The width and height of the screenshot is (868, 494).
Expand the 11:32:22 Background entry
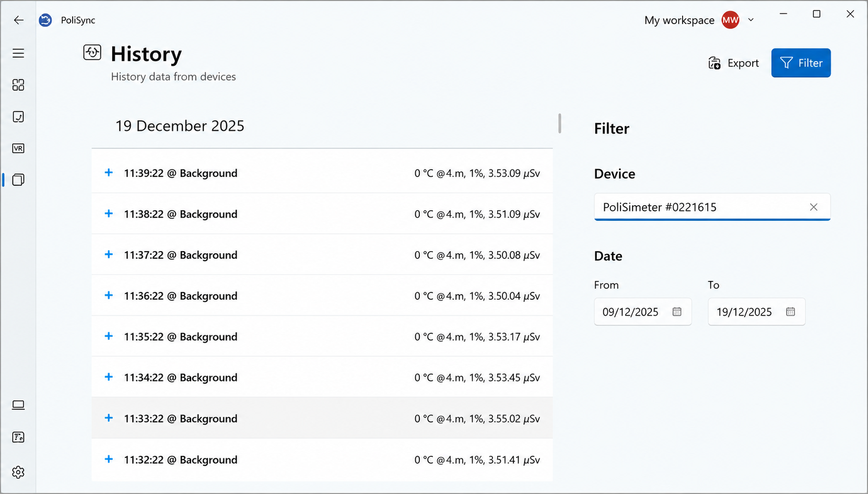pos(109,459)
